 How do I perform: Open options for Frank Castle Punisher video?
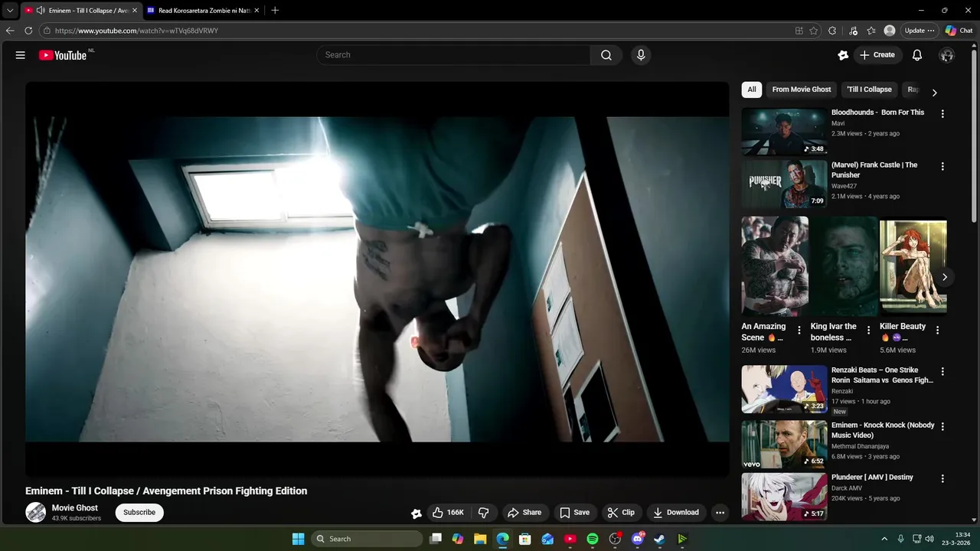coord(942,166)
